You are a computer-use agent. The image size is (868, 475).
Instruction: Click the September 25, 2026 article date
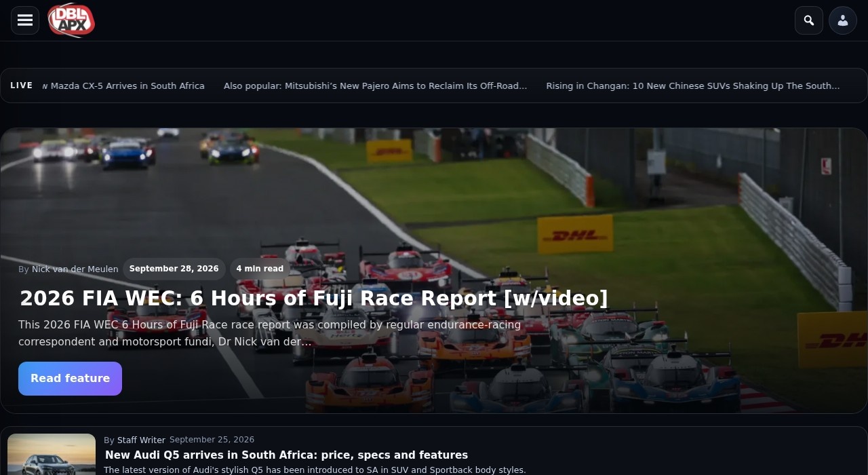212,440
